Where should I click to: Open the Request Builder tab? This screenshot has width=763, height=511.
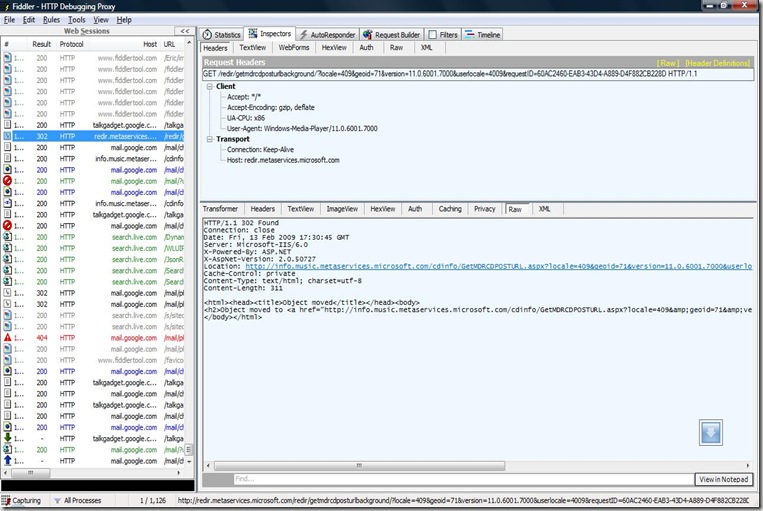(391, 35)
